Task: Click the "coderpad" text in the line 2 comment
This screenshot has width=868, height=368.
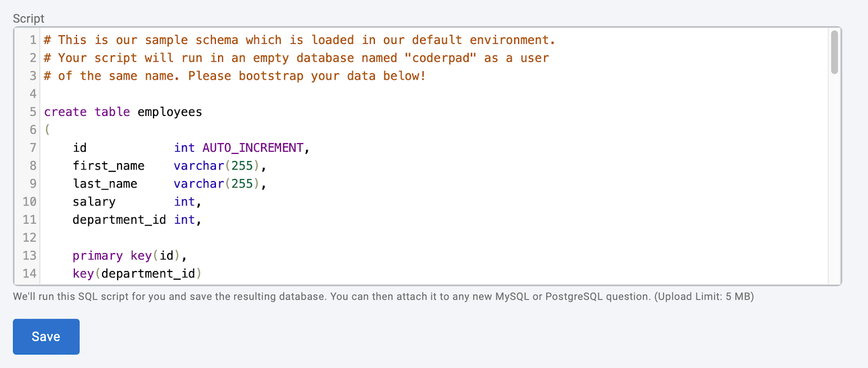Action: pyautogui.click(x=440, y=58)
